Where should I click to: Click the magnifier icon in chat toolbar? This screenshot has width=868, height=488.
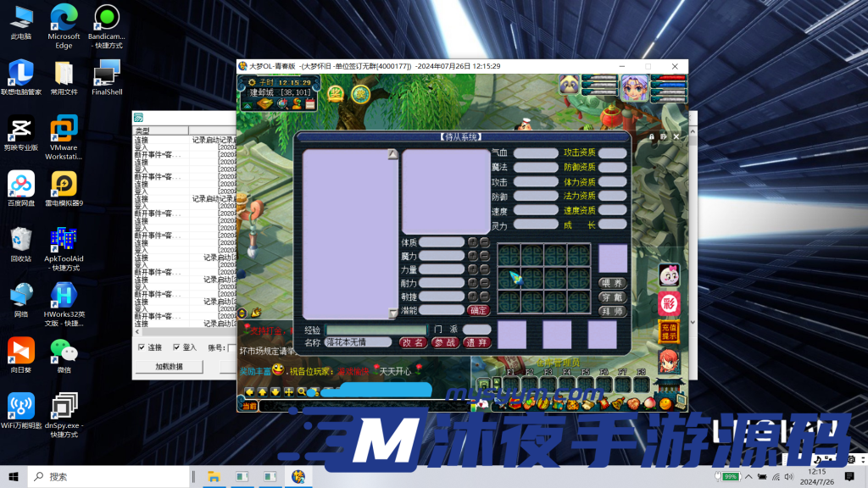tap(302, 392)
